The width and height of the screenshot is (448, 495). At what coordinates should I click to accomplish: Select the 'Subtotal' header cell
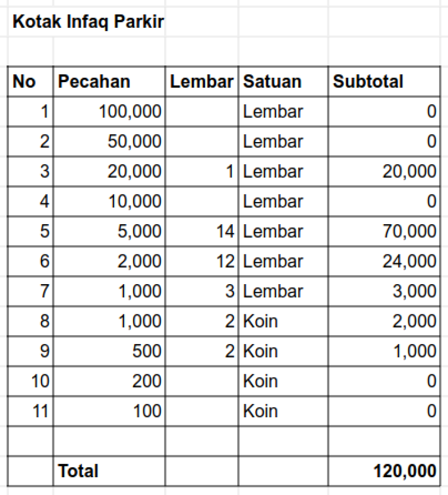(x=384, y=82)
